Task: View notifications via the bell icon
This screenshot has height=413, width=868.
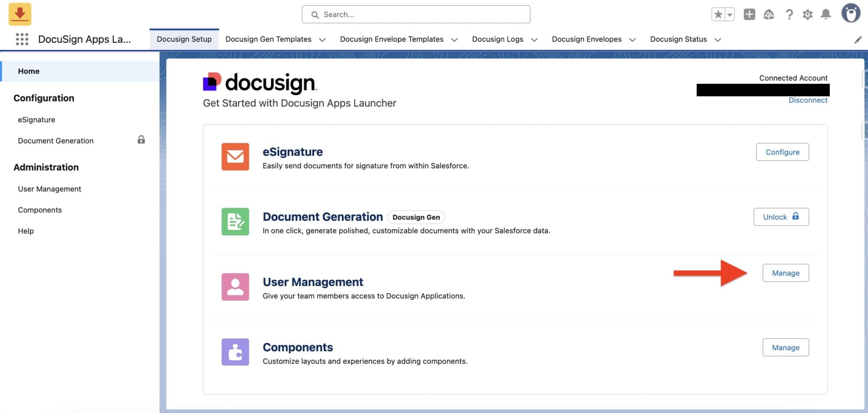Action: tap(826, 14)
